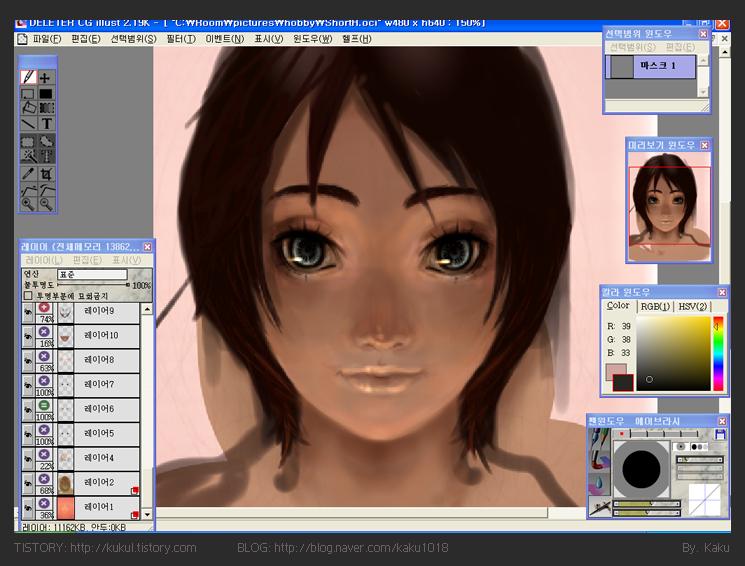The width and height of the screenshot is (745, 566).
Task: Select the Move (cross arrows) tool
Action: [46, 77]
